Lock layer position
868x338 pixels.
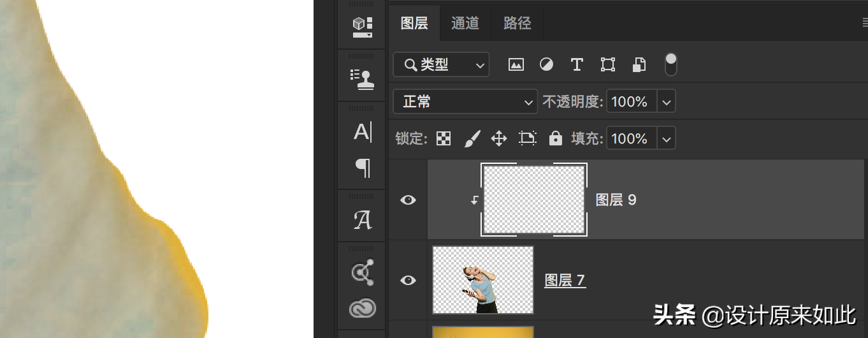(x=499, y=138)
